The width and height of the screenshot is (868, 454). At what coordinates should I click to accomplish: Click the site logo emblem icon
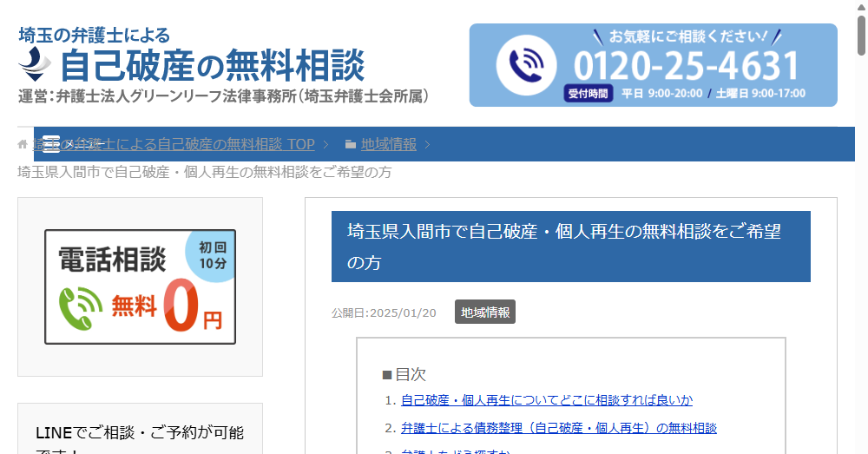click(x=36, y=63)
